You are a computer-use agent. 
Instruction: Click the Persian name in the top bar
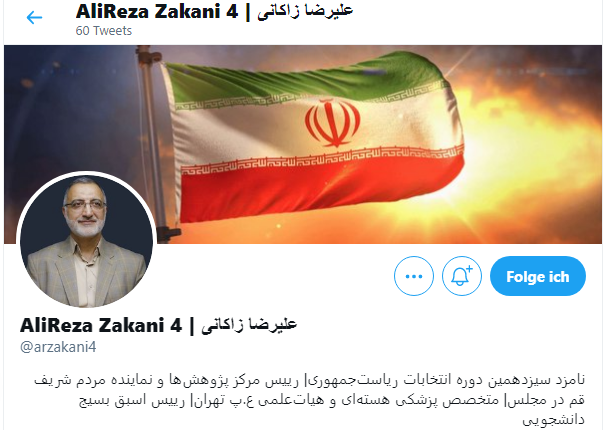click(x=305, y=11)
